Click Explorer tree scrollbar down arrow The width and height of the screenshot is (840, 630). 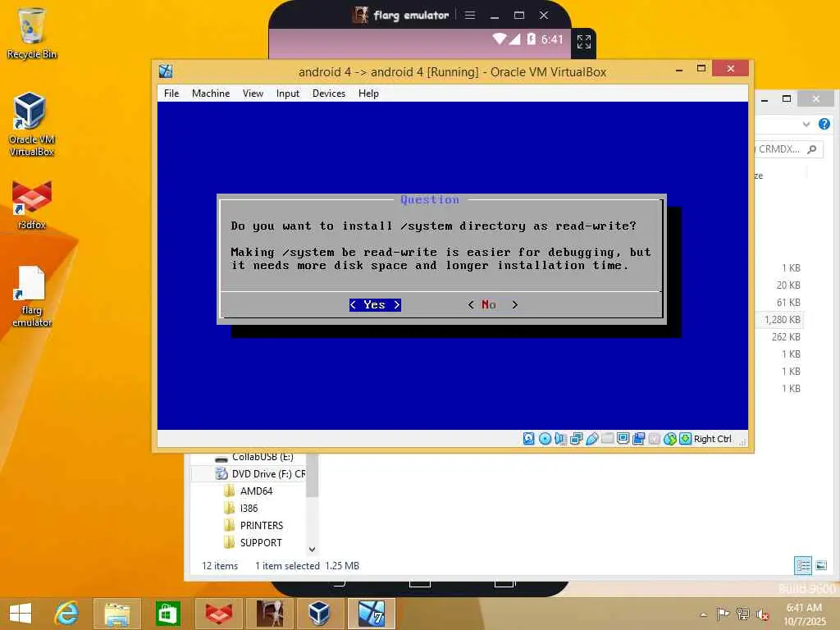click(x=313, y=549)
